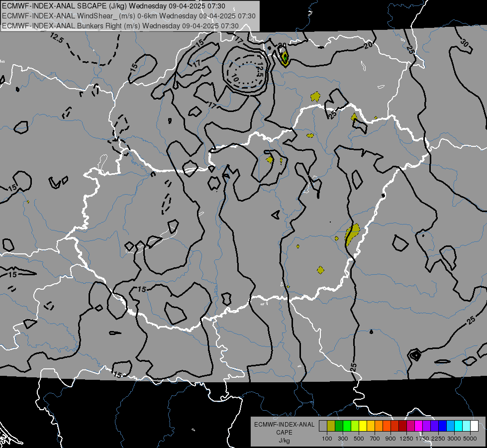The height and width of the screenshot is (448, 487).
Task: Click the legend value label 5000
Action: coord(470,439)
